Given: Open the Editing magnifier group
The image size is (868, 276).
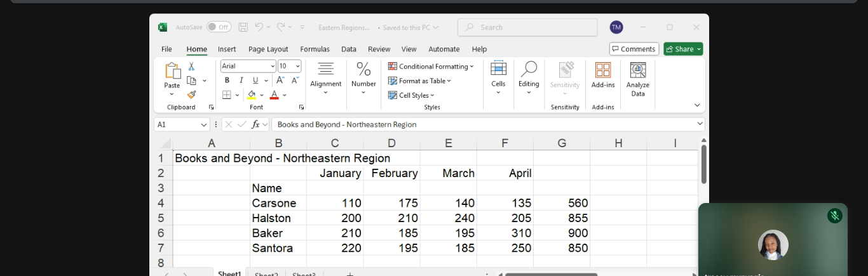Looking at the screenshot, I should point(529,79).
